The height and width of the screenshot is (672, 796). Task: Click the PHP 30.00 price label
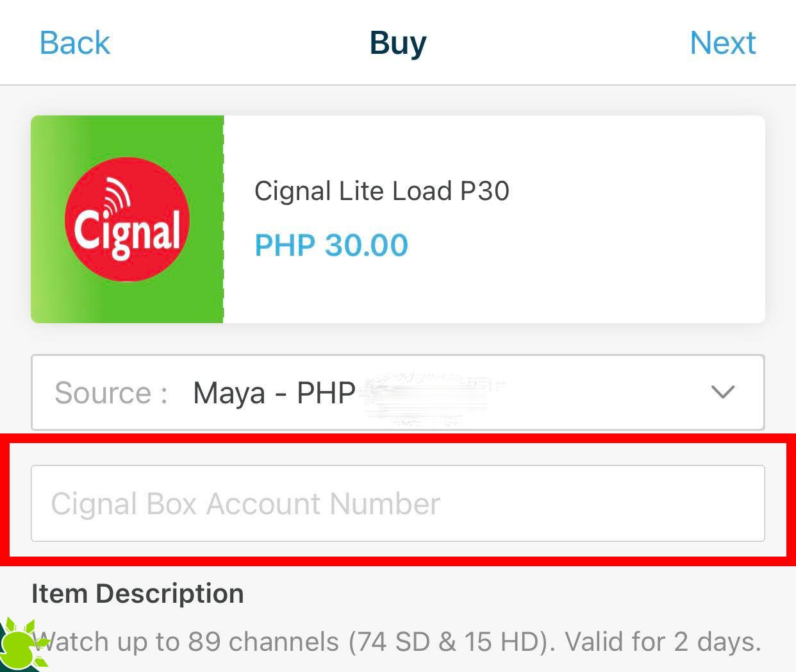[x=331, y=245]
